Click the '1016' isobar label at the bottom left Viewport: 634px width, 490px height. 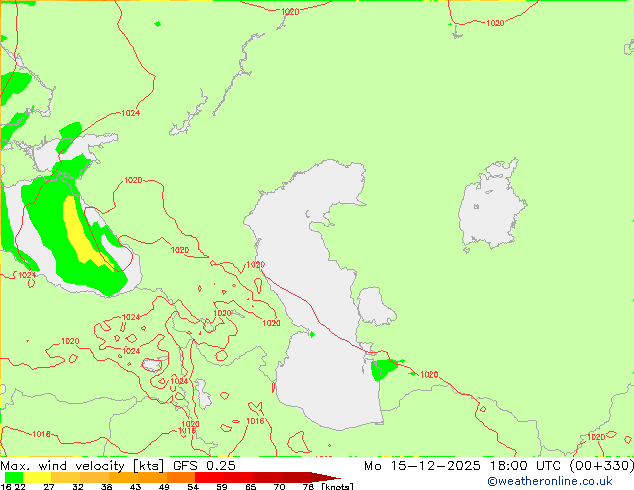tap(41, 434)
